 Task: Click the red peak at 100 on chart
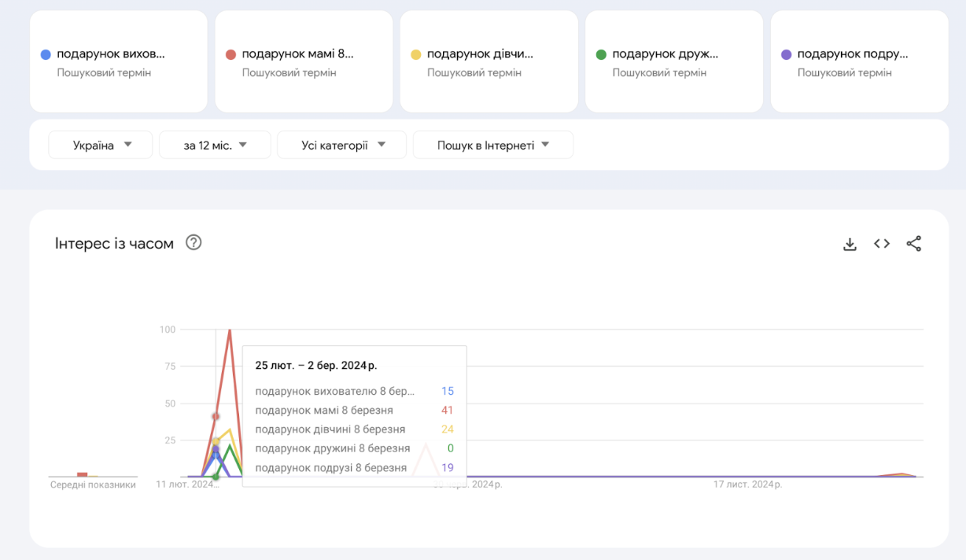(x=230, y=330)
